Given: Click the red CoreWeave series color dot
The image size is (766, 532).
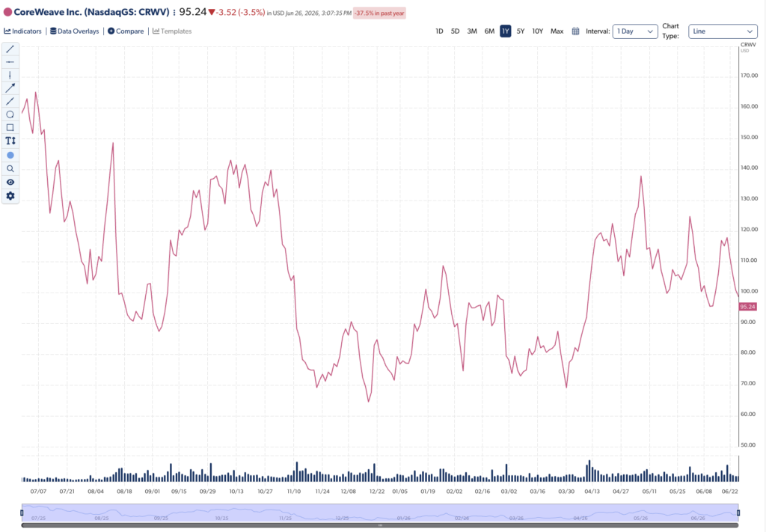Looking at the screenshot, I should (7, 12).
